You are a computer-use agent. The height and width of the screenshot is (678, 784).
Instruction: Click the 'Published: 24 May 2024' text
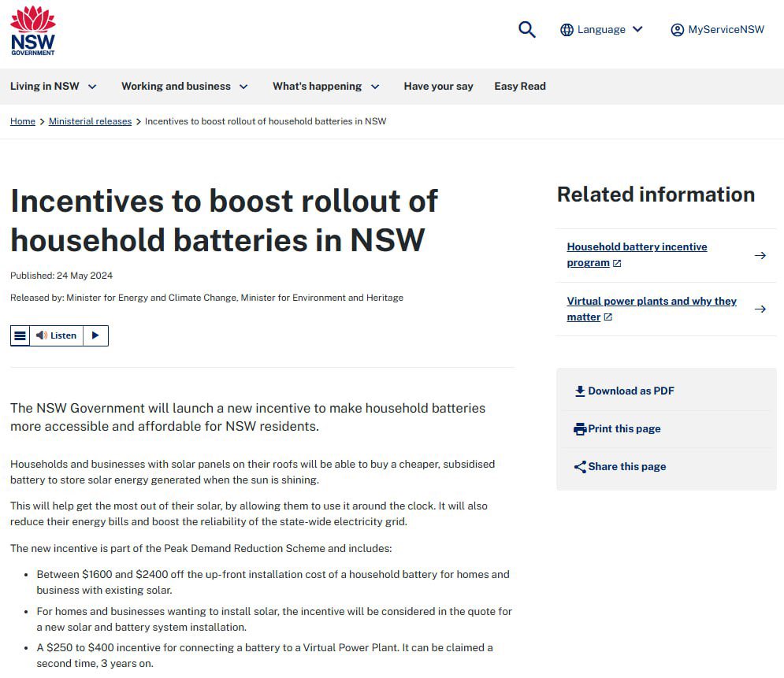click(61, 276)
